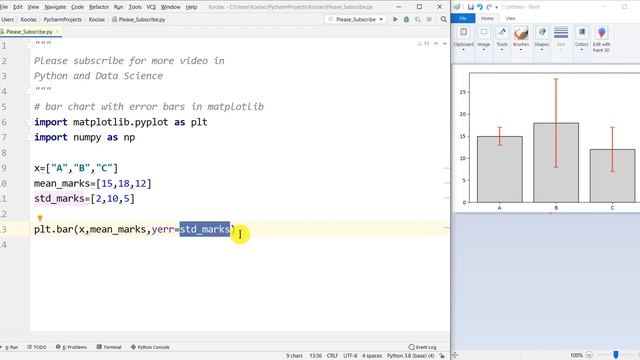Click the Python 3.8 (base) interpreter selector
Screen dimensions: 640x360
click(x=411, y=356)
